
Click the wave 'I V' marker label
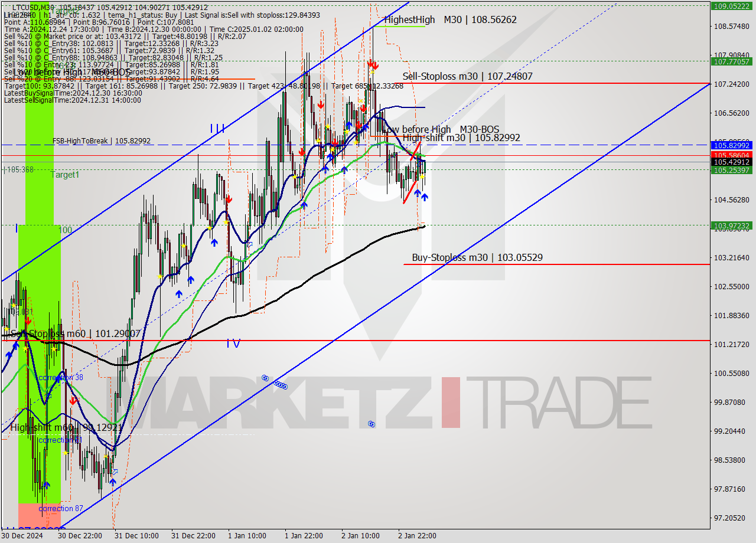233,343
